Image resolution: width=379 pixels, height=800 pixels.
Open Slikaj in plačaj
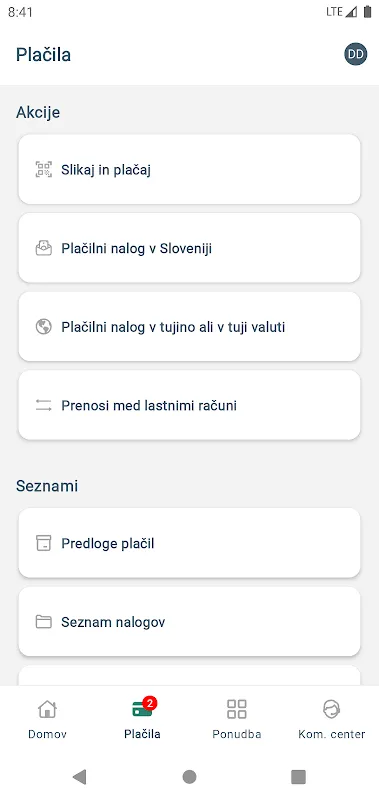click(x=189, y=169)
